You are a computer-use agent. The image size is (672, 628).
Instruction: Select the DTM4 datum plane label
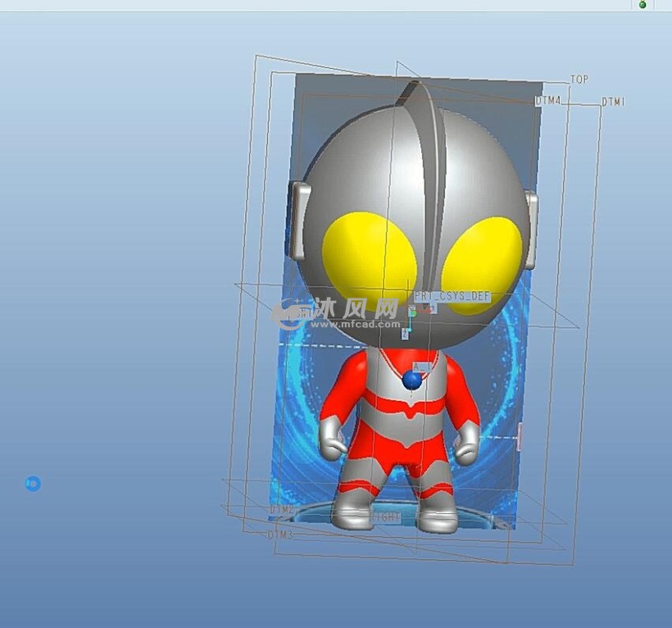click(x=548, y=101)
